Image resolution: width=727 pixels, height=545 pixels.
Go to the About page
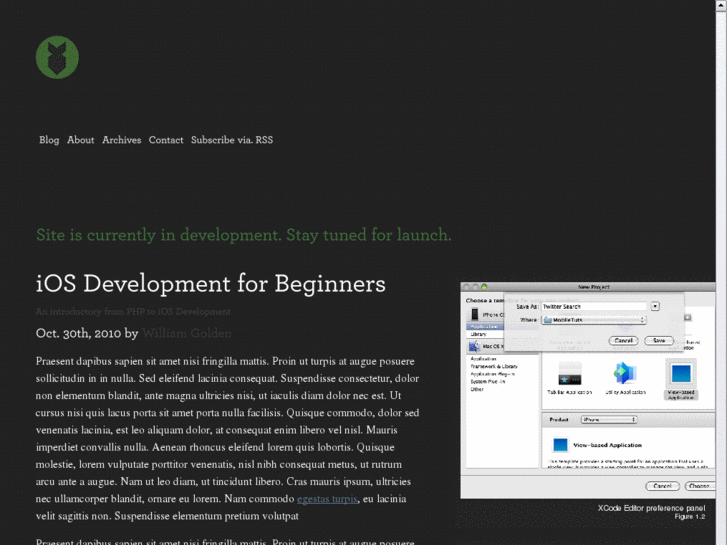coord(81,140)
